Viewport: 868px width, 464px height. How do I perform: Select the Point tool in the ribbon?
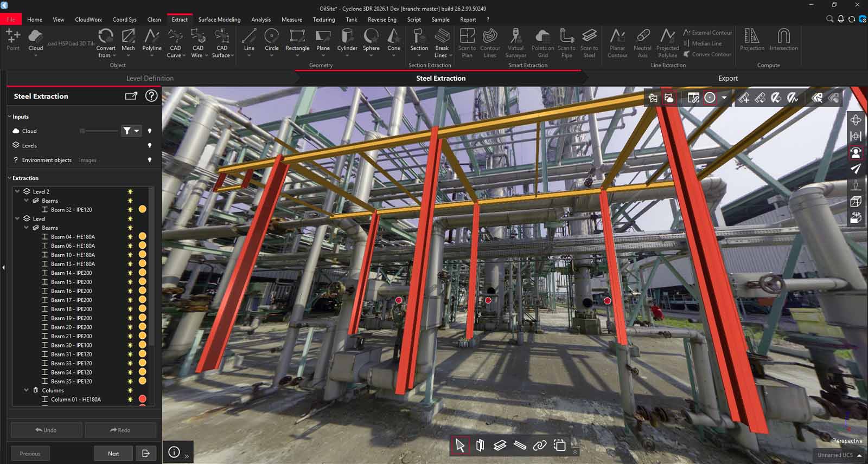(13, 40)
